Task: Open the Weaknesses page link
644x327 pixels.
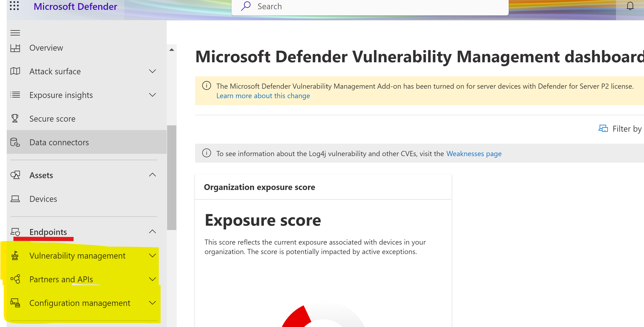Action: 474,153
